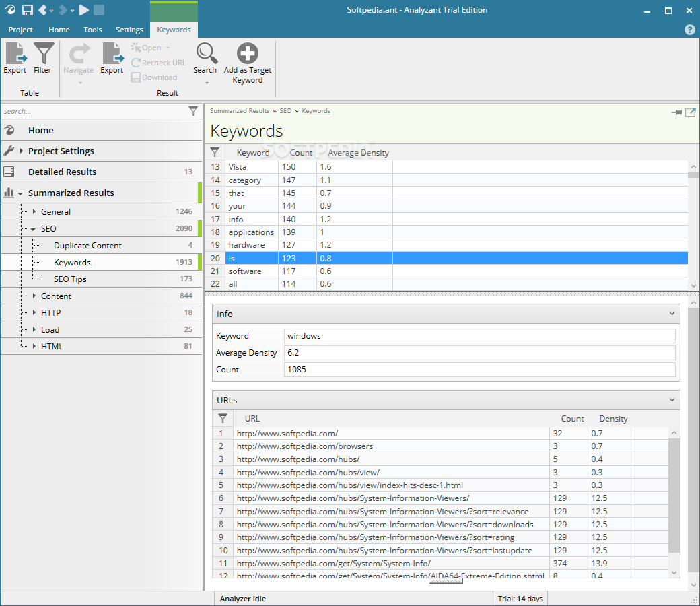
Task: Collapse the Summarized Results node
Action: 20,193
